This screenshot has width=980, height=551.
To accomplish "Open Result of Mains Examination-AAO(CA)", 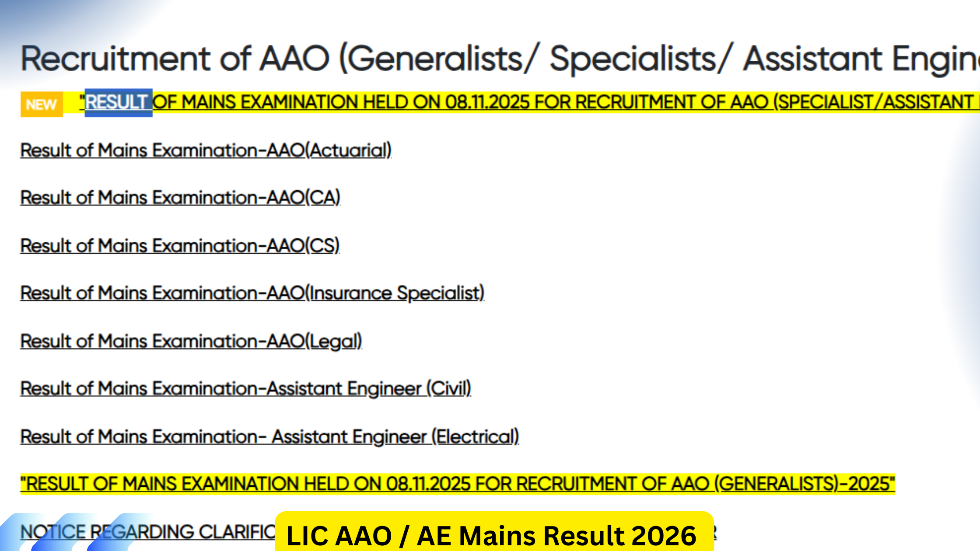I will click(179, 198).
